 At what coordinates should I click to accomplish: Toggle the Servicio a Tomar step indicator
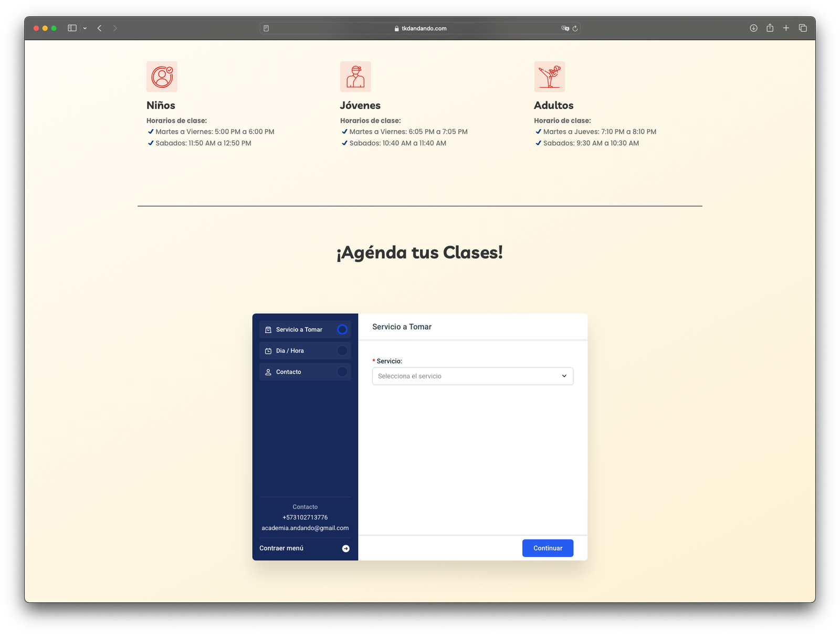point(342,330)
